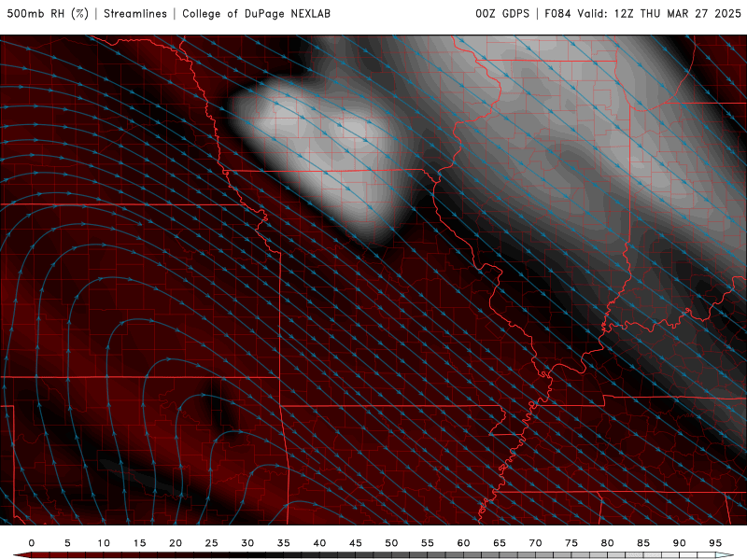Click the "F084" forecast hour text
The height and width of the screenshot is (560, 747).
click(x=557, y=13)
